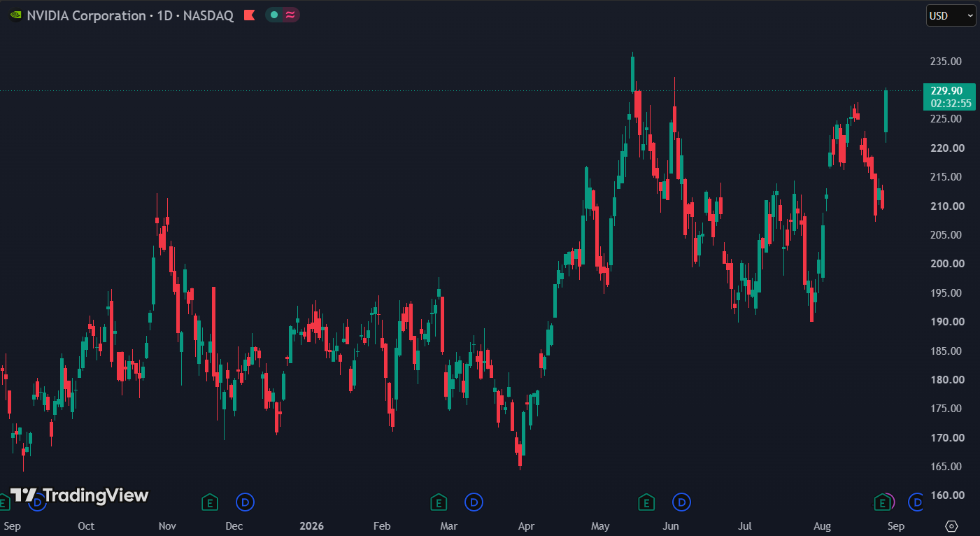Open the USD currency dropdown
Screen dimensions: 980x536
click(x=951, y=15)
